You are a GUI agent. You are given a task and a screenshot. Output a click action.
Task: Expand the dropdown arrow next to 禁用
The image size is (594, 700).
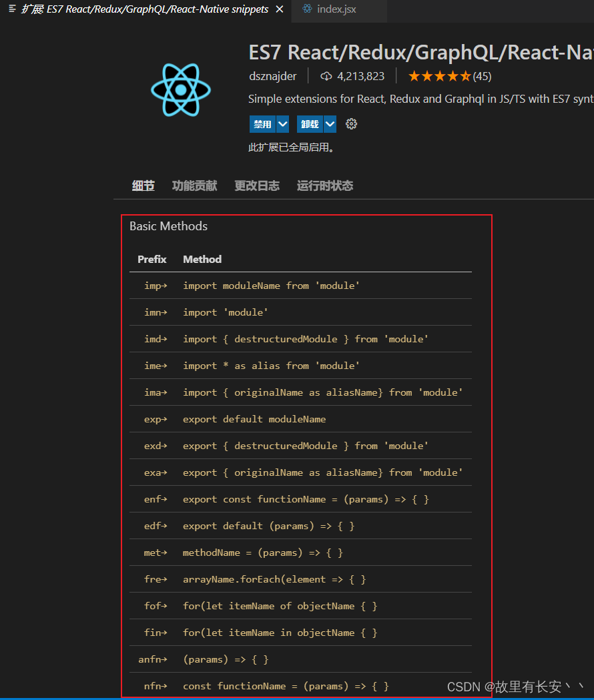(283, 124)
